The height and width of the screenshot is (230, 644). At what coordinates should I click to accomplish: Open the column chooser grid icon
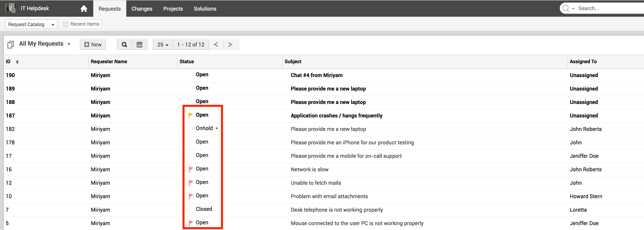140,44
